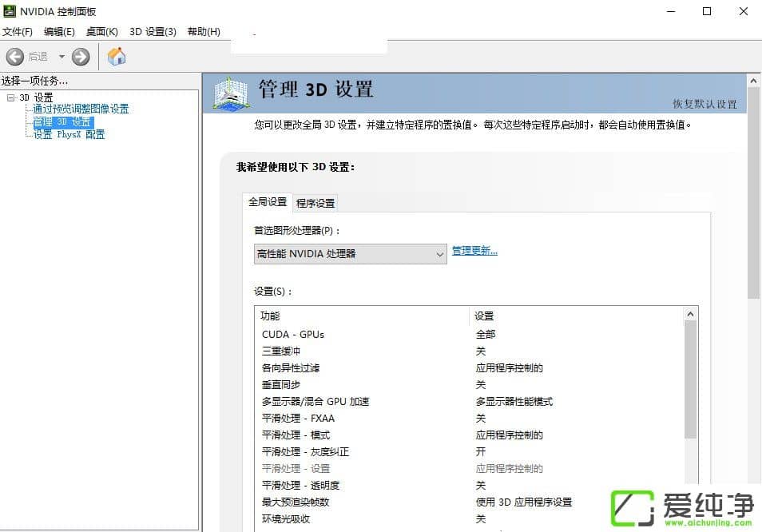Select the 各向异性过滤 setting row
This screenshot has height=532, width=762.
[469, 367]
